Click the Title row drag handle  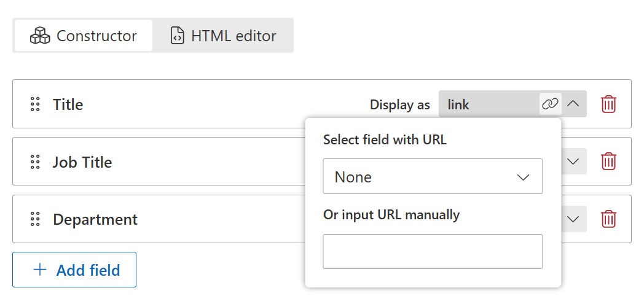tap(35, 104)
